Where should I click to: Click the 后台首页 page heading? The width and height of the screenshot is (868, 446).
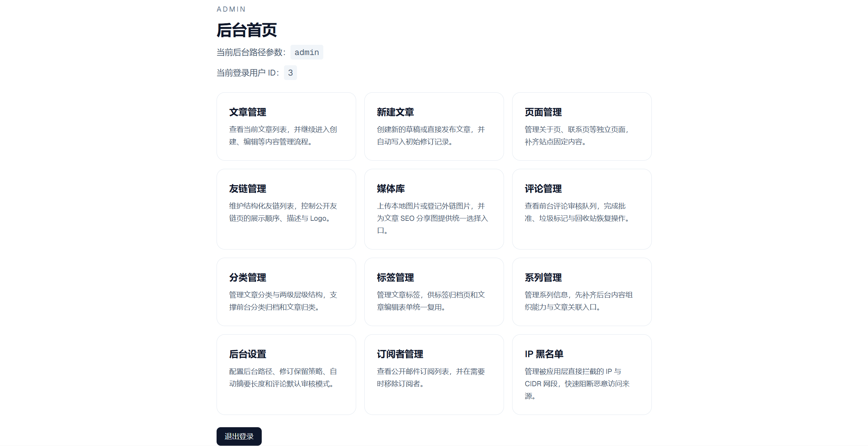(x=247, y=30)
